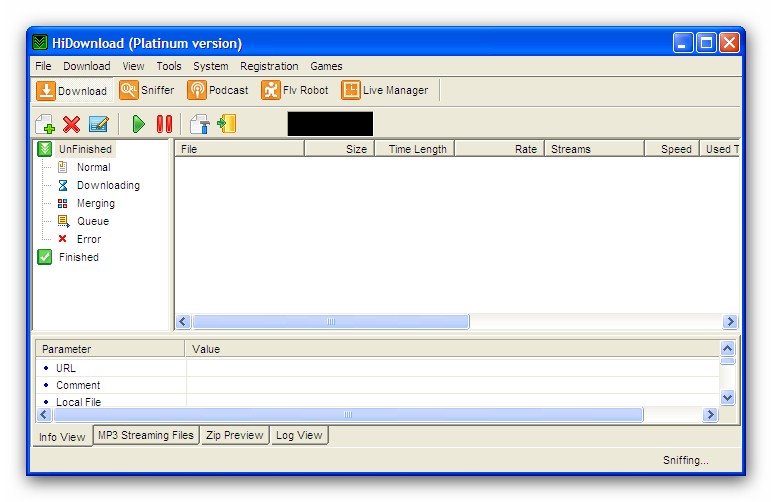
Task: Sort by the Speed column header
Action: coord(672,149)
